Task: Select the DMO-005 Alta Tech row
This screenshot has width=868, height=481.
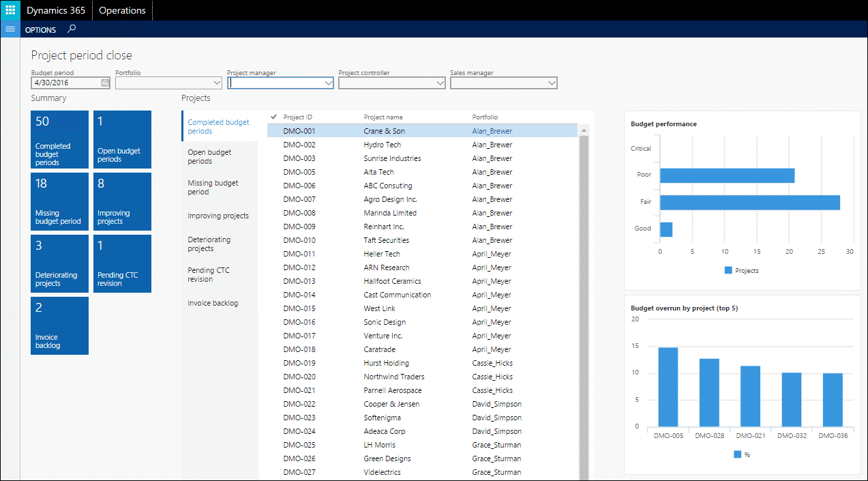Action: pyautogui.click(x=378, y=172)
